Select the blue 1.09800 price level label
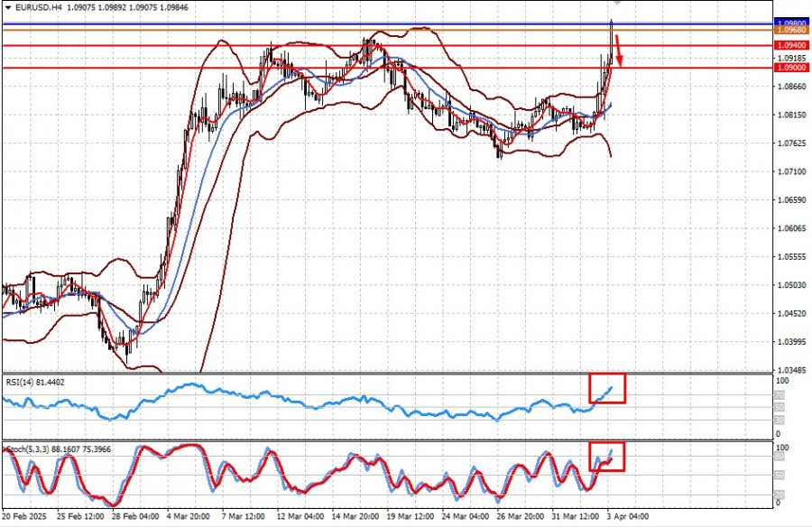 (791, 23)
